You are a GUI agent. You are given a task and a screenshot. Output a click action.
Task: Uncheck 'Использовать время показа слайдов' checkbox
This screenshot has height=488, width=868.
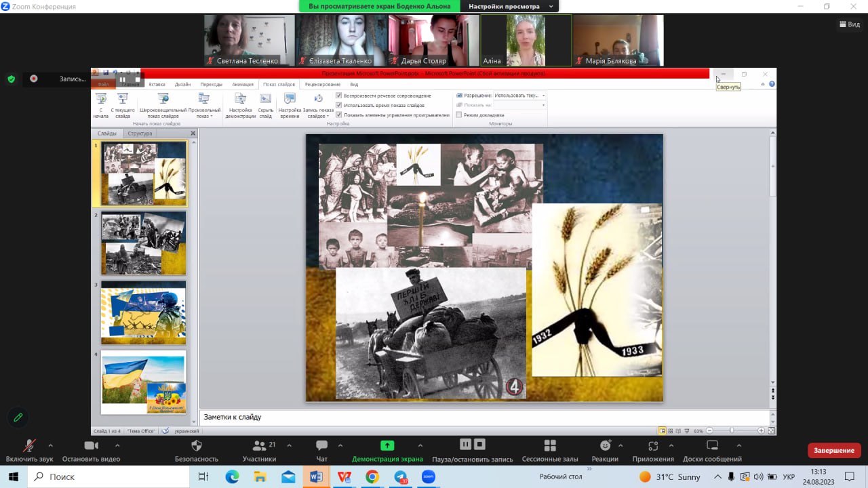[x=339, y=105]
